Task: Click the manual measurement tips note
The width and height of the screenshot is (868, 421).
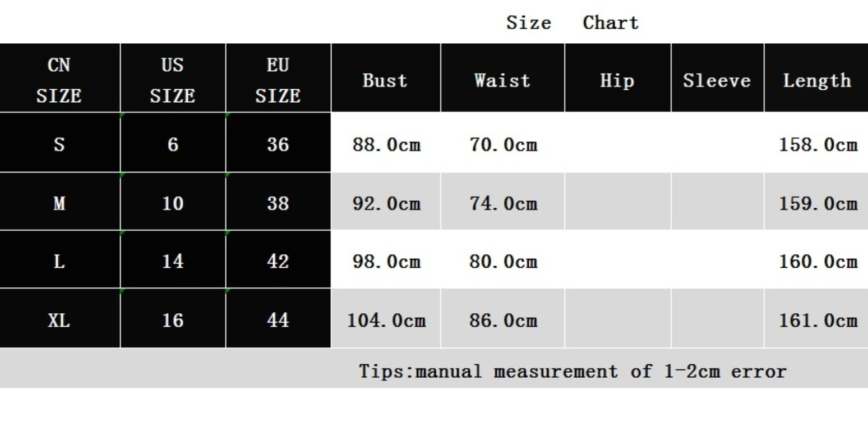Action: coord(572,371)
